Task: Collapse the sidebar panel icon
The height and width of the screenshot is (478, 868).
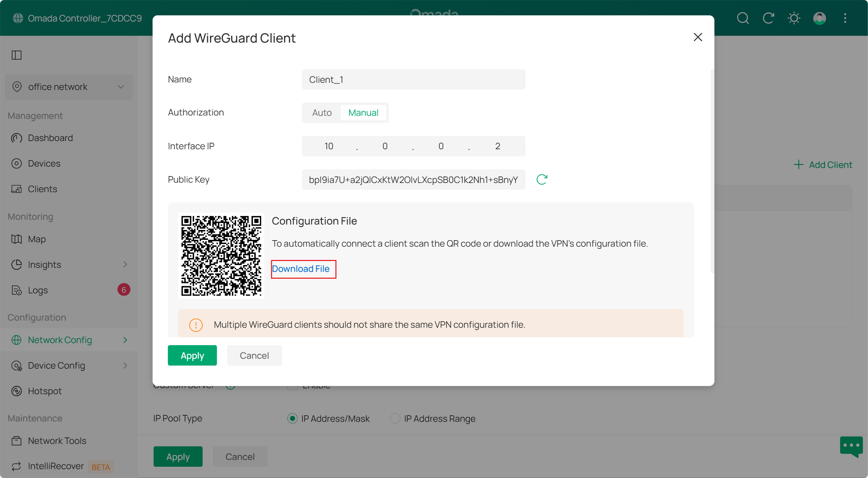Action: (17, 55)
